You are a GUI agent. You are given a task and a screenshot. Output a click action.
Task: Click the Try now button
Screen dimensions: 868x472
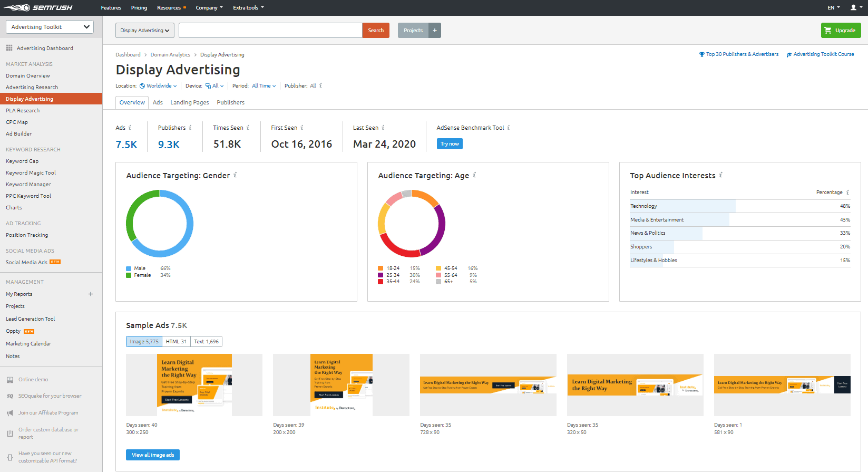tap(450, 143)
